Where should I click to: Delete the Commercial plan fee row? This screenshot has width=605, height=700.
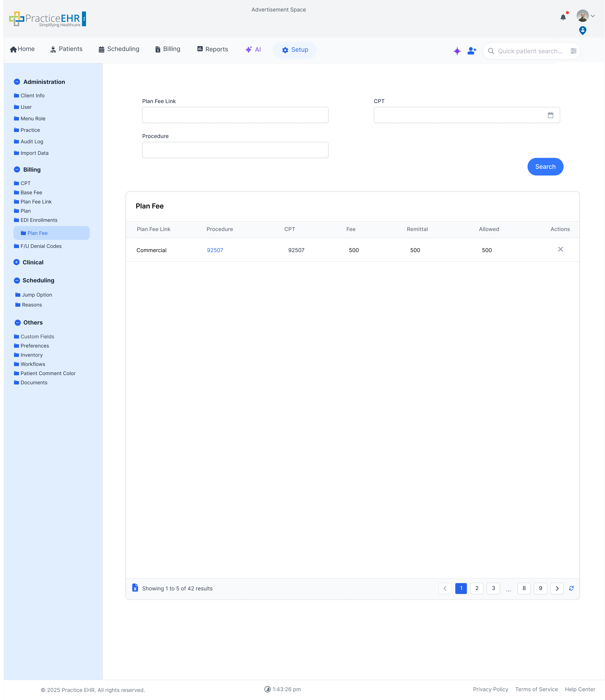(561, 249)
